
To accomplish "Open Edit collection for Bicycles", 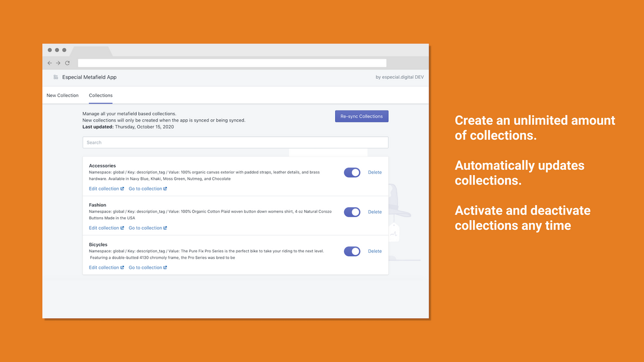I will [x=104, y=267].
